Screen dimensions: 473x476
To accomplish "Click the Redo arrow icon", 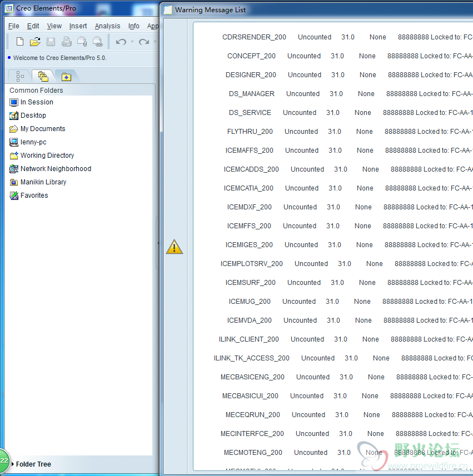I will 144,42.
